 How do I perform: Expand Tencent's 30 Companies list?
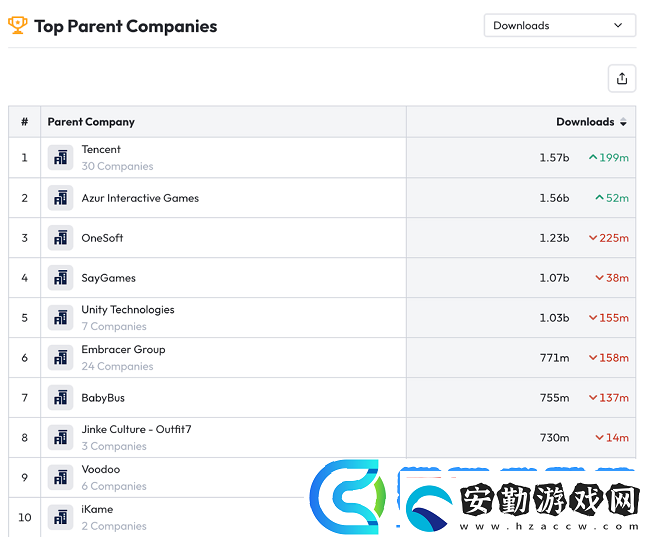point(117,166)
